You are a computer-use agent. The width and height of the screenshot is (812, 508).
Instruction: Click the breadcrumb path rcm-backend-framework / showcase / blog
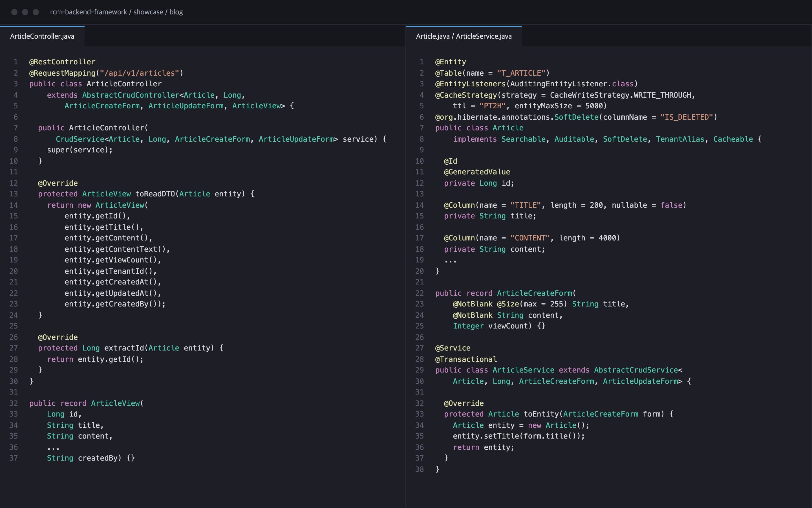[x=116, y=12]
